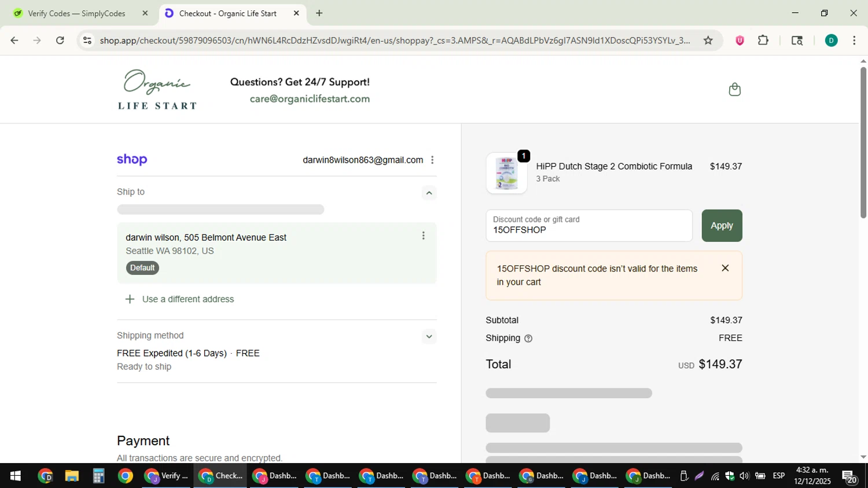Open account options next to darwin8wilson863@gmail.com
This screenshot has height=488, width=868.
pyautogui.click(x=432, y=160)
